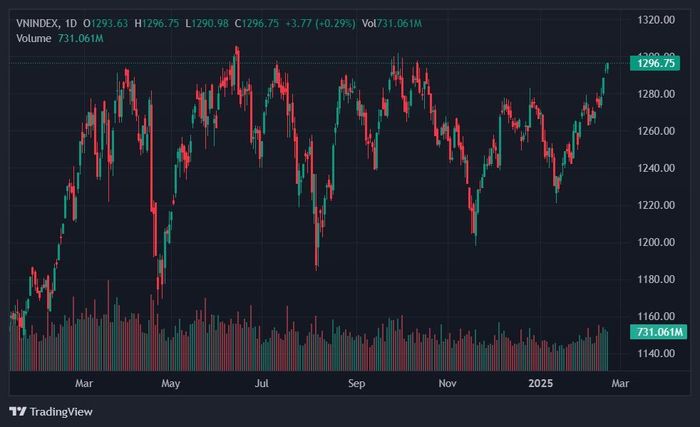Click the 1260.00 price axis label
This screenshot has width=700, height=427.
[x=656, y=131]
